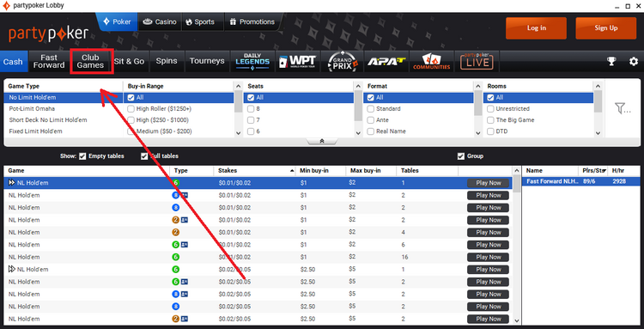
Task: Check the Medium ($50 - $200) buy-in
Action: click(131, 131)
